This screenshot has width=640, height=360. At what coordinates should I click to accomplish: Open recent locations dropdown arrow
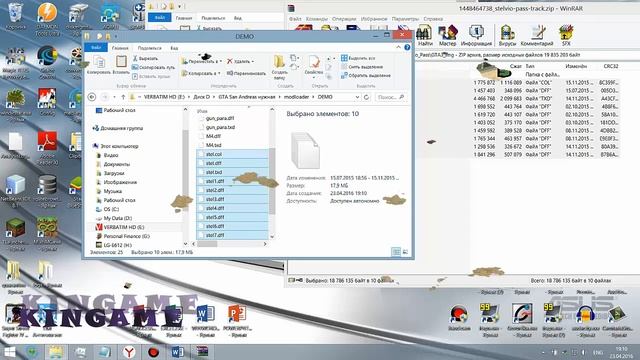pyautogui.click(x=114, y=97)
